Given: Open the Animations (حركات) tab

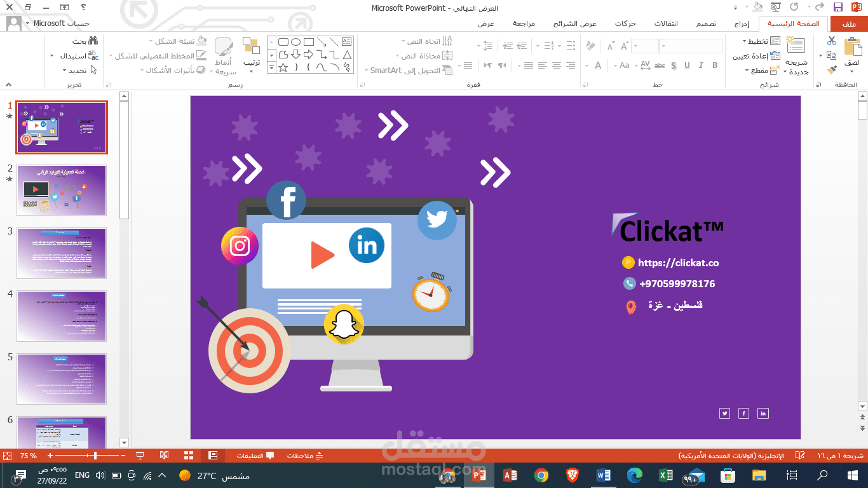Looking at the screenshot, I should coord(625,24).
